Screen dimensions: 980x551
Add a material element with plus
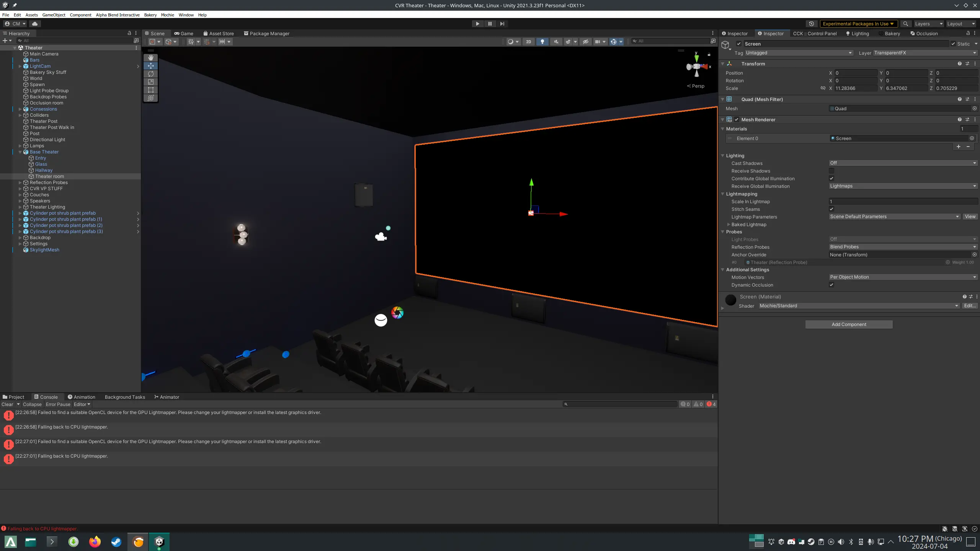[958, 147]
